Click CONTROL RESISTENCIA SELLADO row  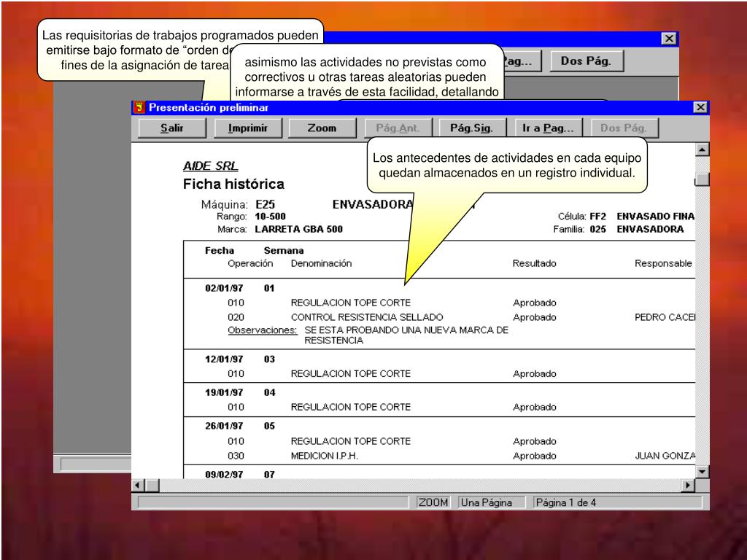tap(367, 317)
